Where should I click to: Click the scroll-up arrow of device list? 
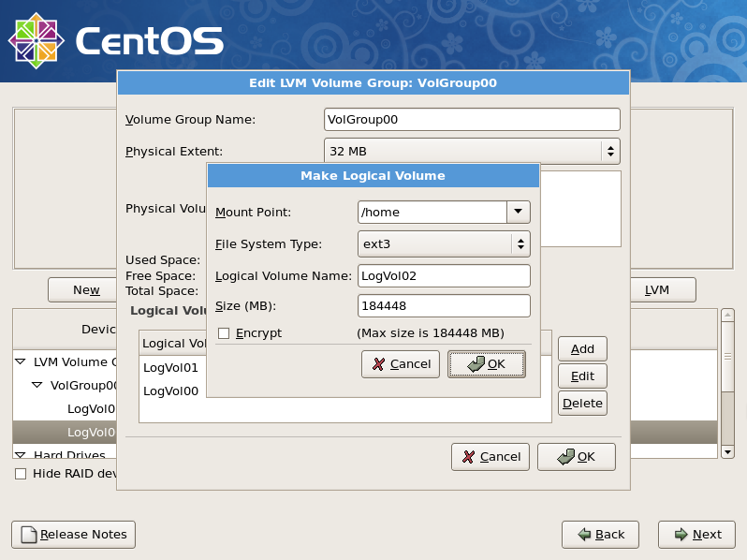click(x=727, y=315)
